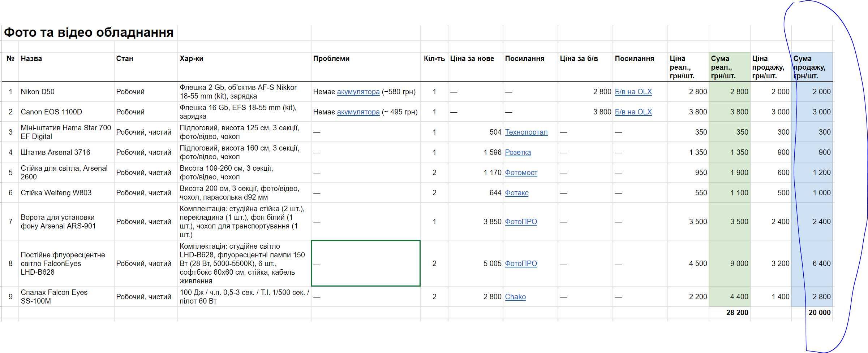The image size is (868, 353).
Task: Select the '4 400' real sum cell
Action: pyautogui.click(x=730, y=297)
